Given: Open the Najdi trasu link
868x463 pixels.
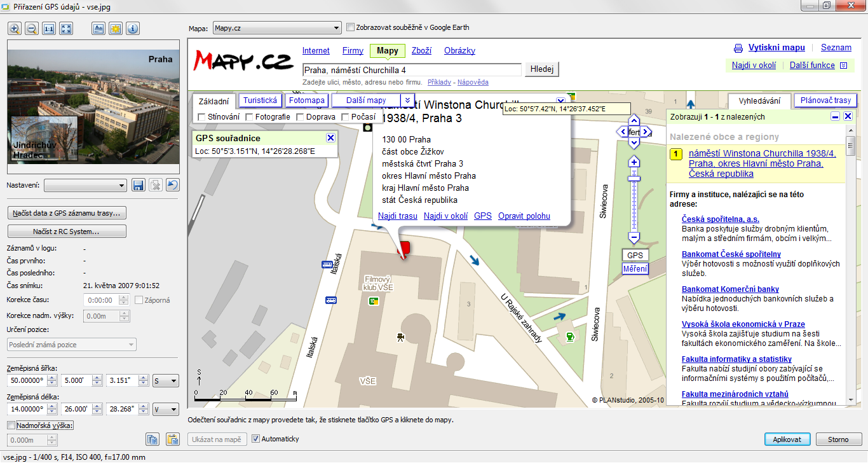Looking at the screenshot, I should 398,216.
